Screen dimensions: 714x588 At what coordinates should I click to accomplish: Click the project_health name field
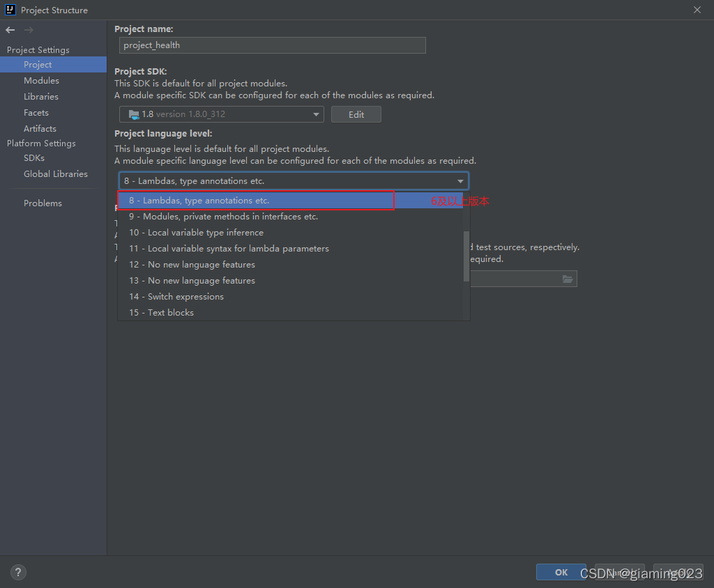click(x=272, y=45)
